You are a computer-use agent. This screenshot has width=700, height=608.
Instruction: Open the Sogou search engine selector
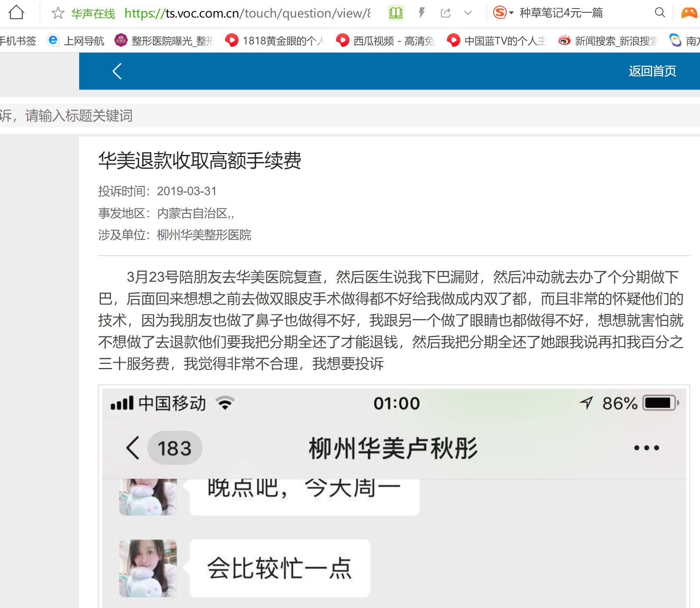[x=503, y=13]
